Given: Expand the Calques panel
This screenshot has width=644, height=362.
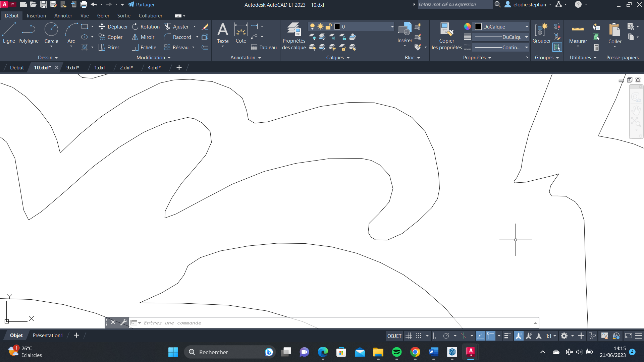Looking at the screenshot, I should (338, 58).
